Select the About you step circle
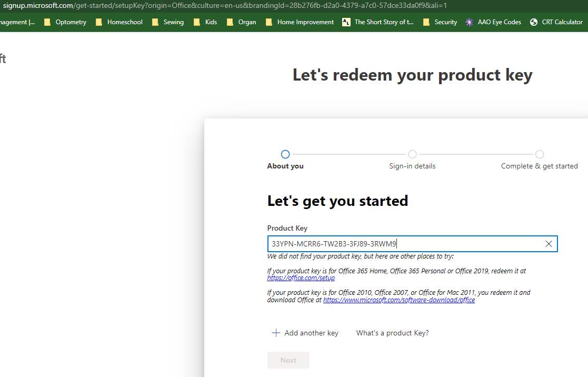The width and height of the screenshot is (588, 377). [x=285, y=154]
